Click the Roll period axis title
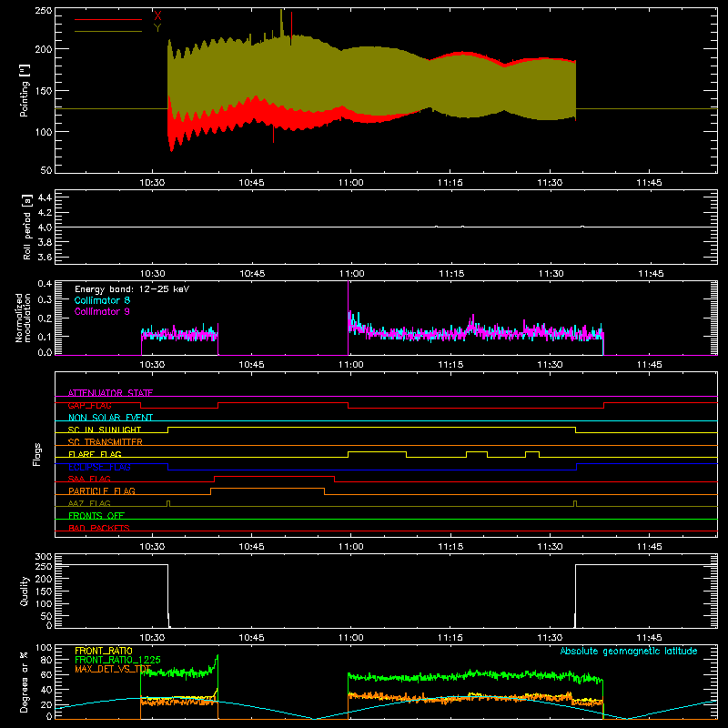The height and width of the screenshot is (728, 728). pos(27,227)
